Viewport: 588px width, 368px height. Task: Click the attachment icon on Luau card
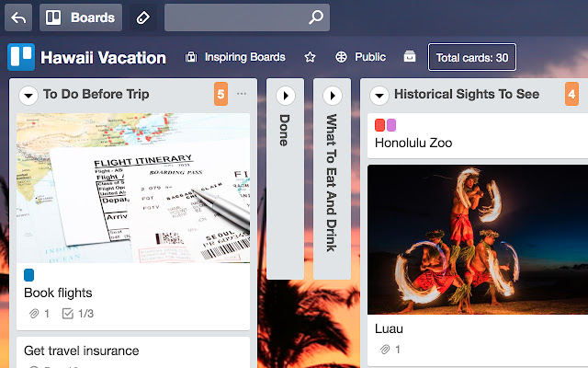coord(386,350)
